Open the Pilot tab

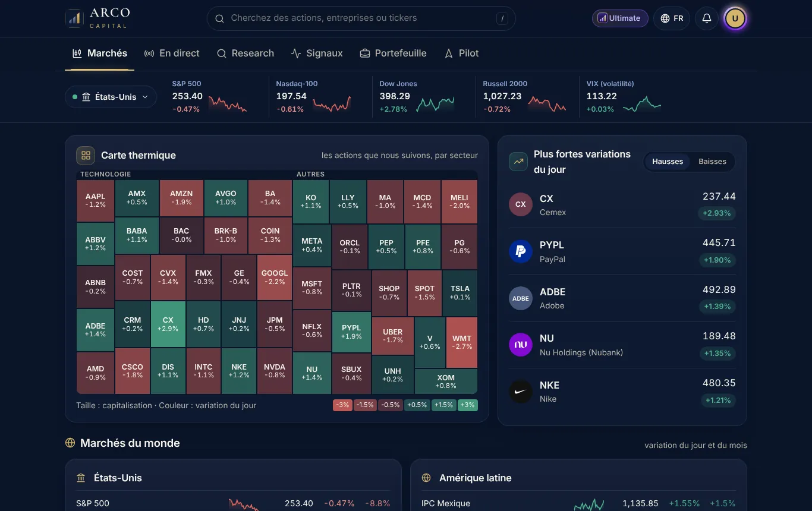[462, 53]
